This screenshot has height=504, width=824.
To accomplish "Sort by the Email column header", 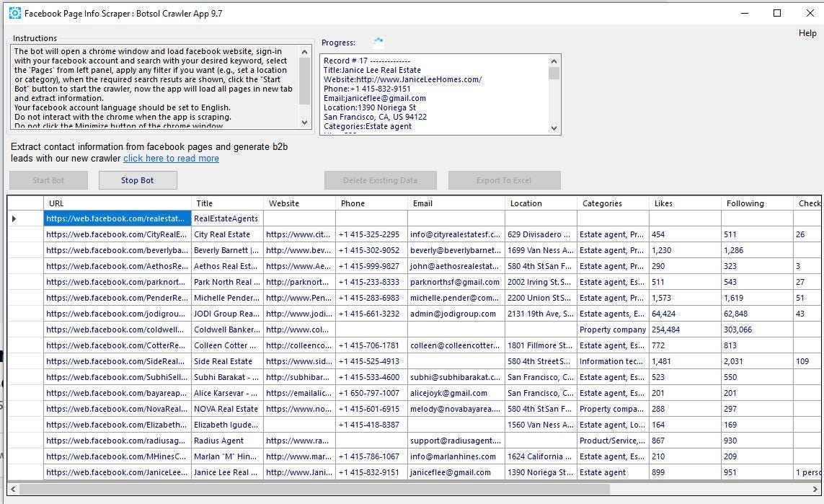I will pos(456,203).
